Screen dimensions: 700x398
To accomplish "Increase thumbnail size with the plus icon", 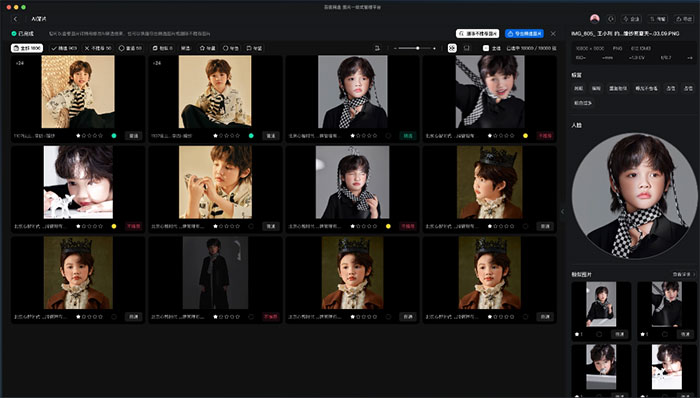I will click(434, 48).
